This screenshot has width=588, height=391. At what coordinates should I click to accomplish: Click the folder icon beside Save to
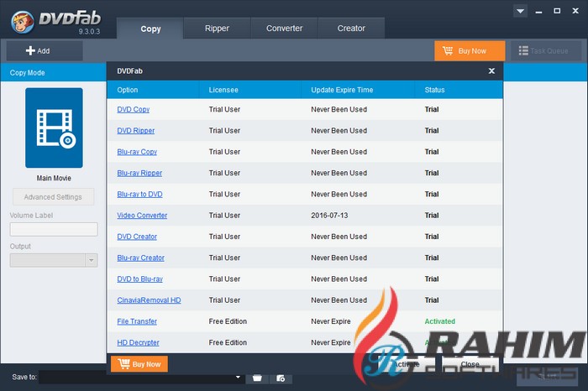[257, 378]
